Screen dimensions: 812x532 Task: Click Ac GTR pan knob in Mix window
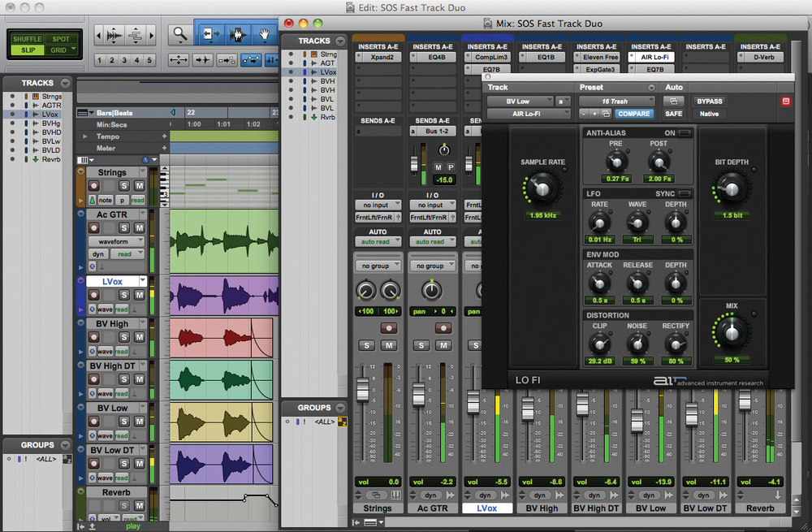[432, 291]
